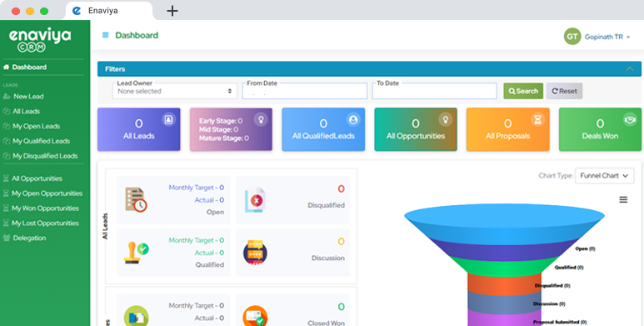Click the Enaviya CRM logo
The image size is (644, 326).
pyautogui.click(x=40, y=40)
